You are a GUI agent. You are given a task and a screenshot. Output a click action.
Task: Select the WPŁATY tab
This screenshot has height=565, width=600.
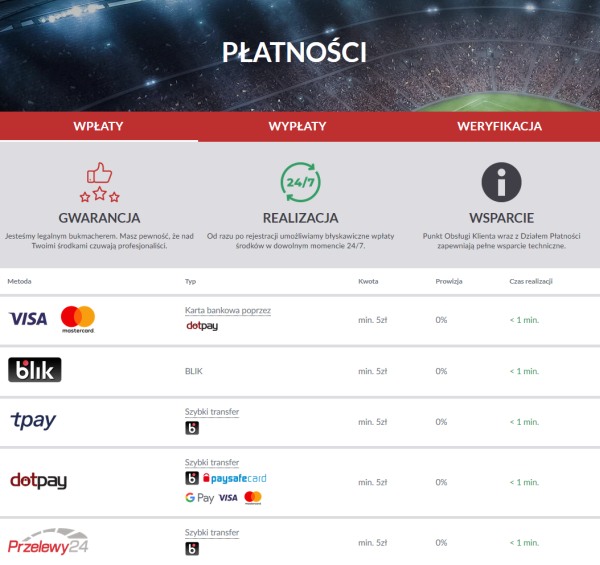(x=98, y=126)
